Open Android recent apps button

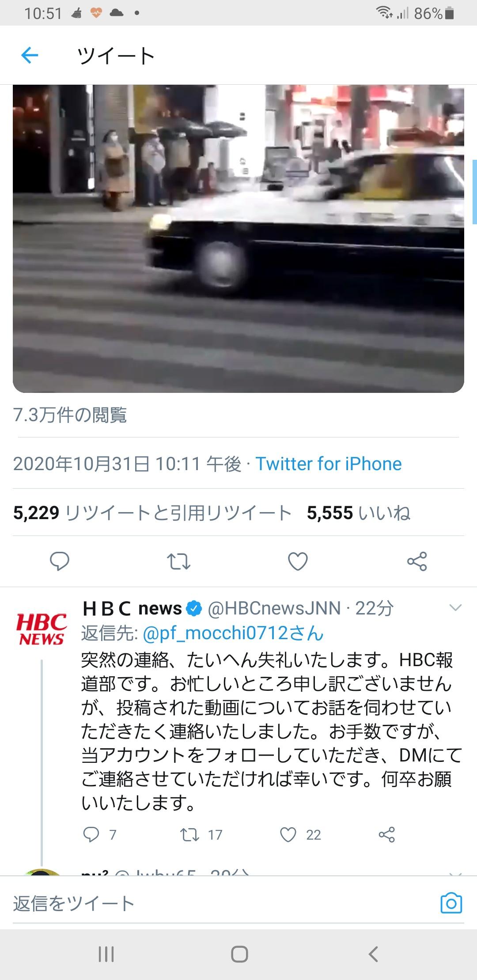[106, 954]
